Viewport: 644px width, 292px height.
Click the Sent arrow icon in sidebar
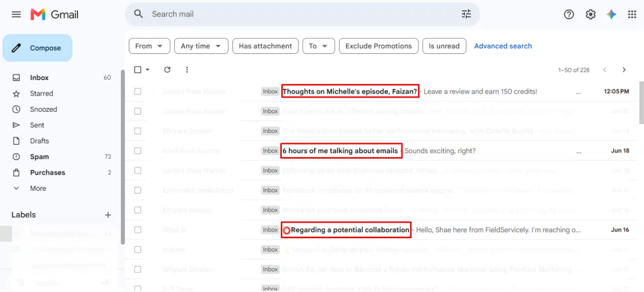(16, 125)
